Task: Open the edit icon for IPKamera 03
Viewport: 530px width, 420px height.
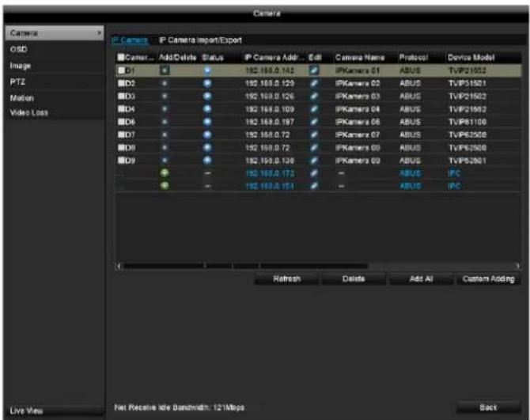Action: point(314,96)
